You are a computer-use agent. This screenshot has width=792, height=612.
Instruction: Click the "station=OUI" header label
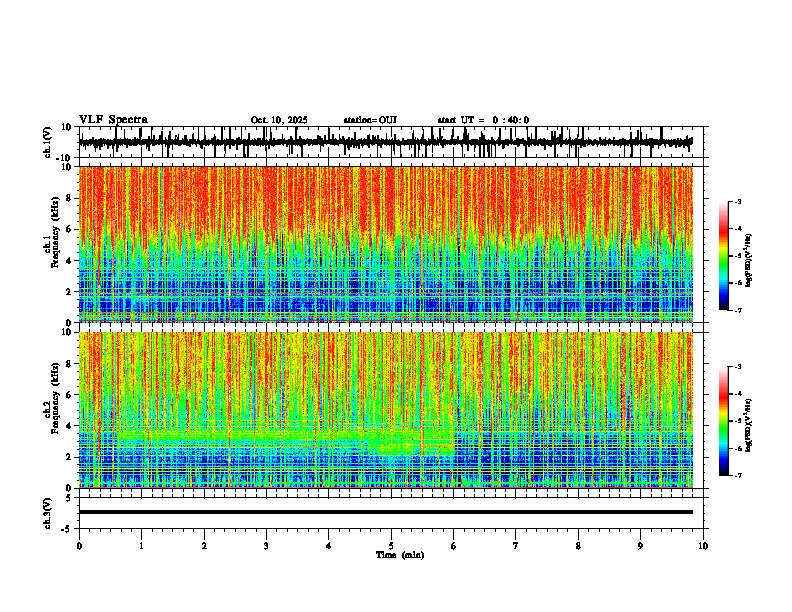tap(370, 120)
